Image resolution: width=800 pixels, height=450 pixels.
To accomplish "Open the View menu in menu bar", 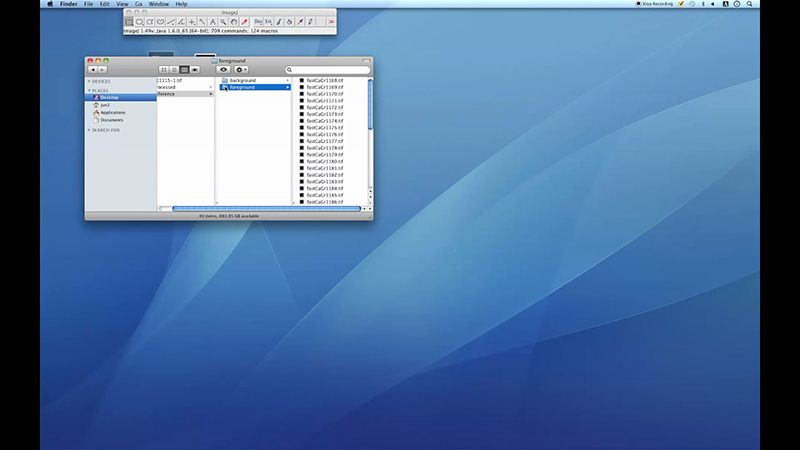I will coord(122,4).
